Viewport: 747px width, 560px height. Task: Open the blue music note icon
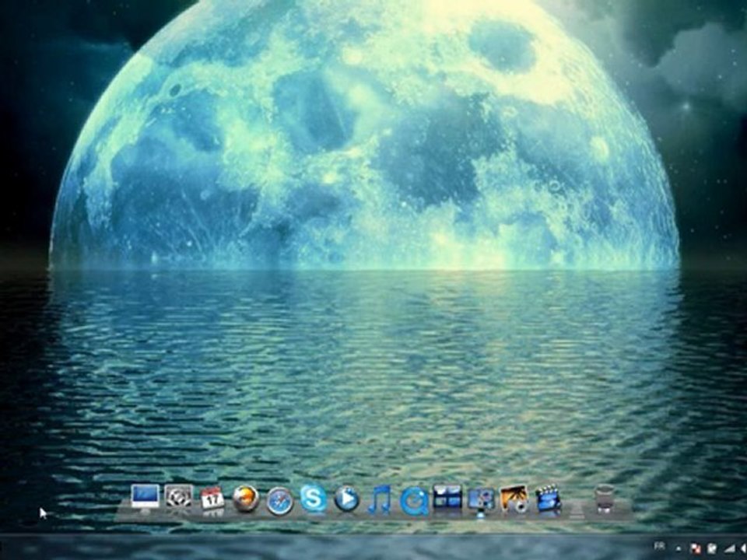tap(381, 499)
